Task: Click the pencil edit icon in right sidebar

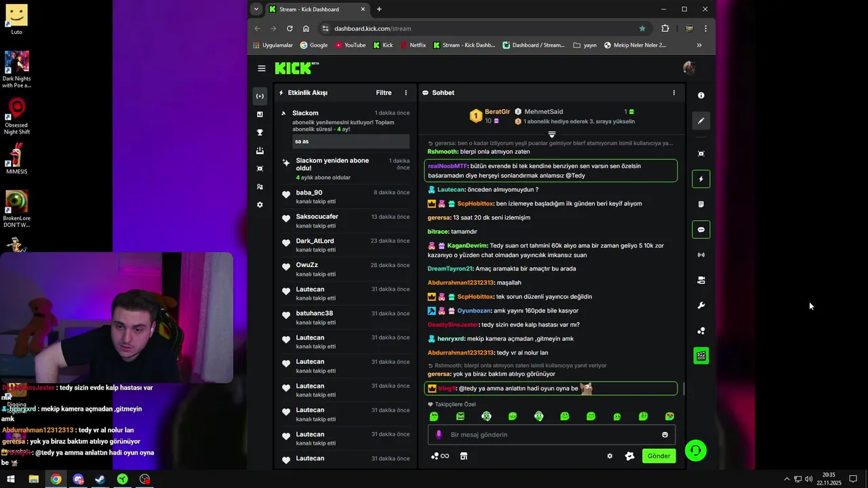Action: 701,121
